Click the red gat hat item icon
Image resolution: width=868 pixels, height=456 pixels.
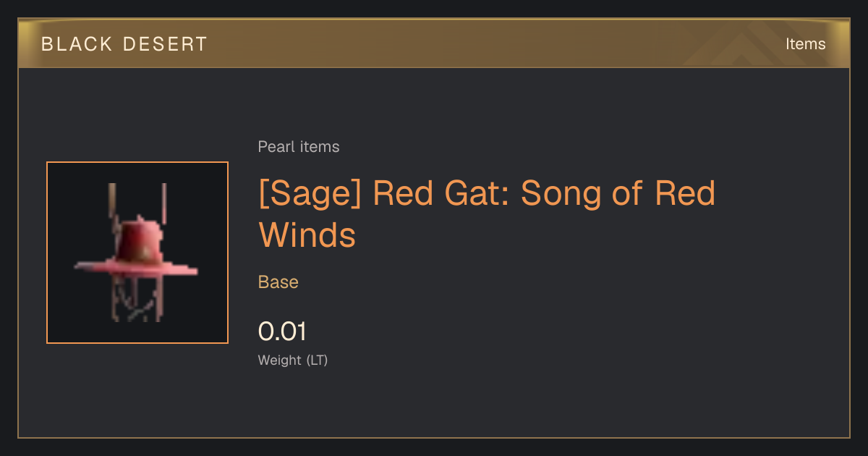click(x=137, y=253)
